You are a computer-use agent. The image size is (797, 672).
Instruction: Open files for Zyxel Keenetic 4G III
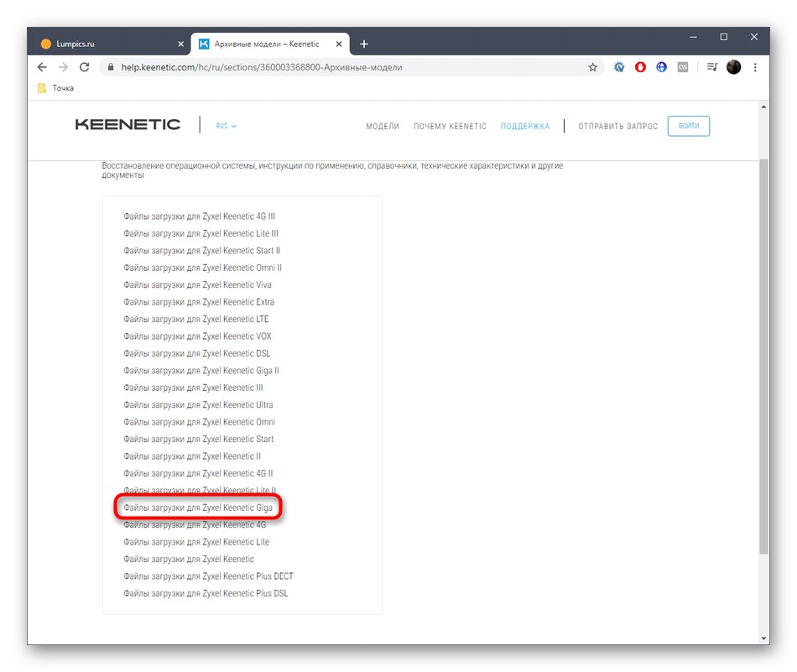199,216
